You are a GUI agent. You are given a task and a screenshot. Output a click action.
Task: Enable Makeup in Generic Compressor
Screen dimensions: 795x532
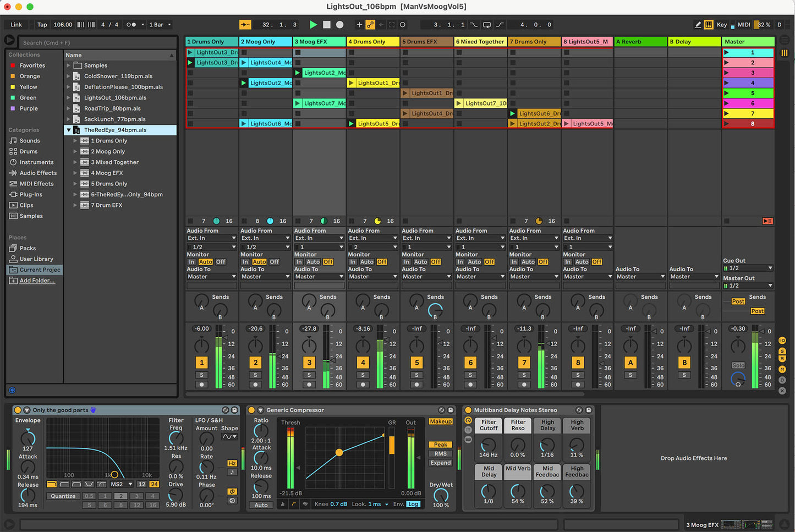pyautogui.click(x=440, y=421)
